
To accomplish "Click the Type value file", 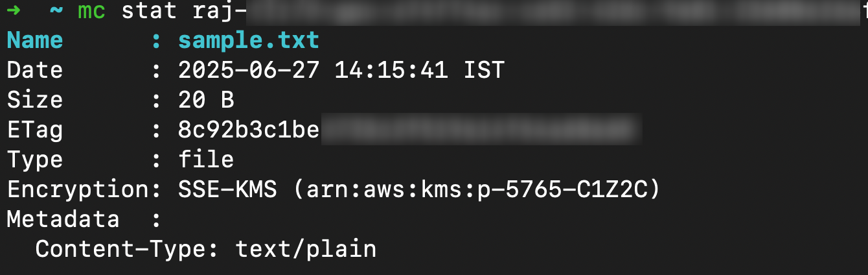I will 206,160.
